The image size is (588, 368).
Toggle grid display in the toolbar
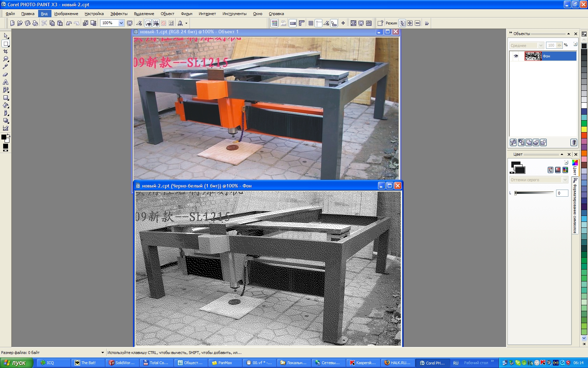pyautogui.click(x=310, y=23)
